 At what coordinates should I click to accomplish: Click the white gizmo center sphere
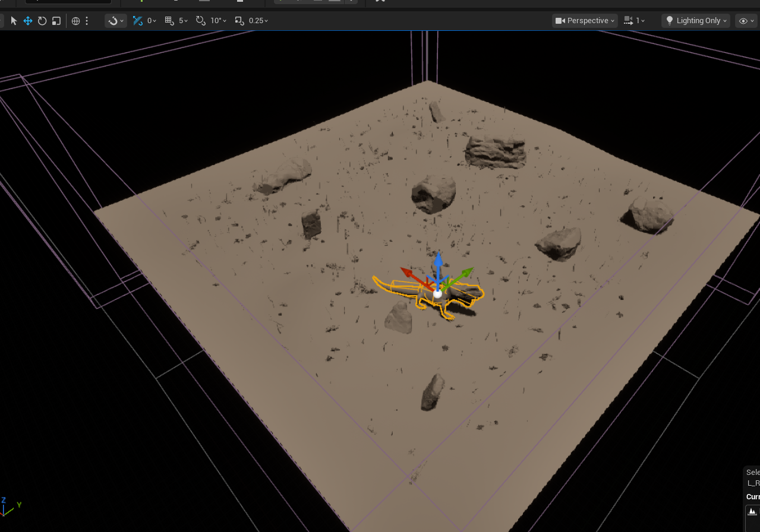(x=437, y=294)
